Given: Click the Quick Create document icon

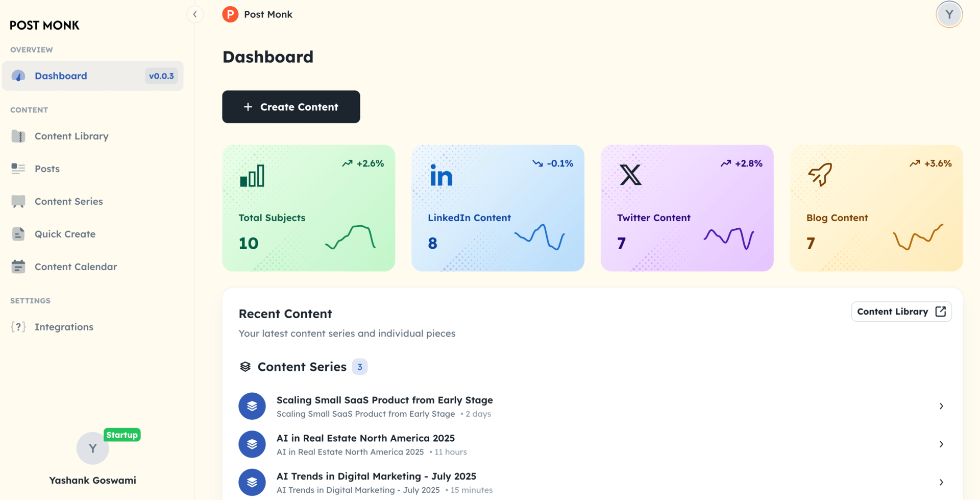Looking at the screenshot, I should point(18,234).
